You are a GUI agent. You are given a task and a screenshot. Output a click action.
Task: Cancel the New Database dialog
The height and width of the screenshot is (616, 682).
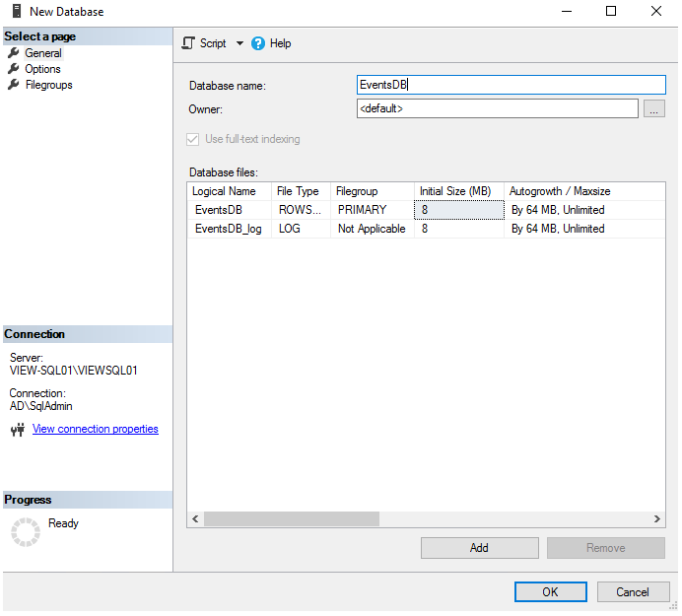(x=633, y=591)
